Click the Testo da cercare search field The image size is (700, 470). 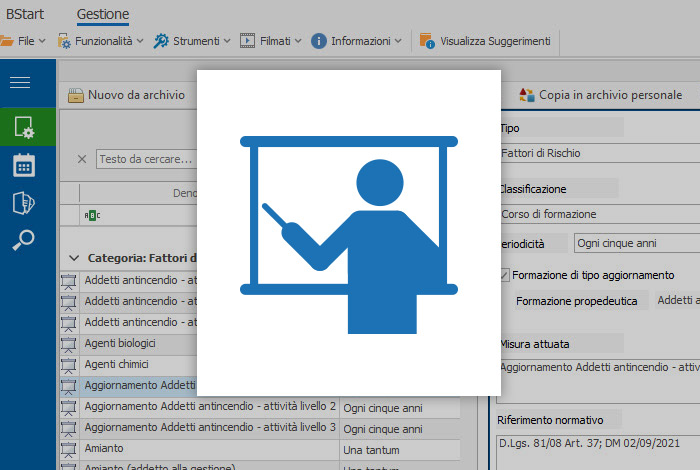145,159
